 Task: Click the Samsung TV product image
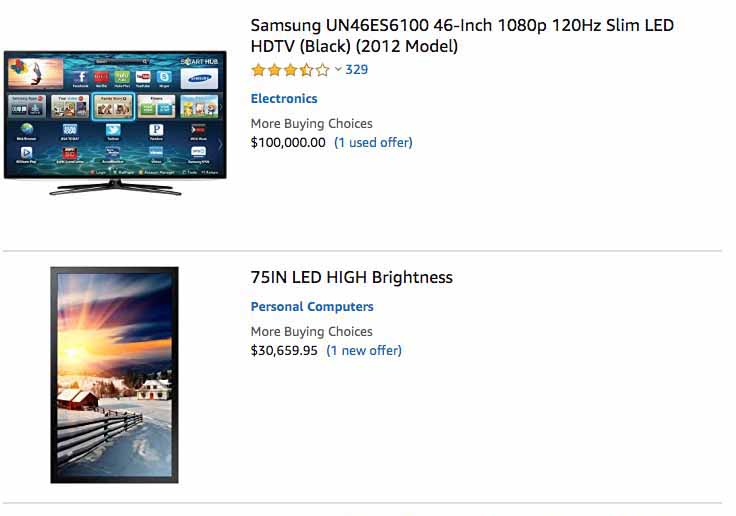(x=115, y=123)
